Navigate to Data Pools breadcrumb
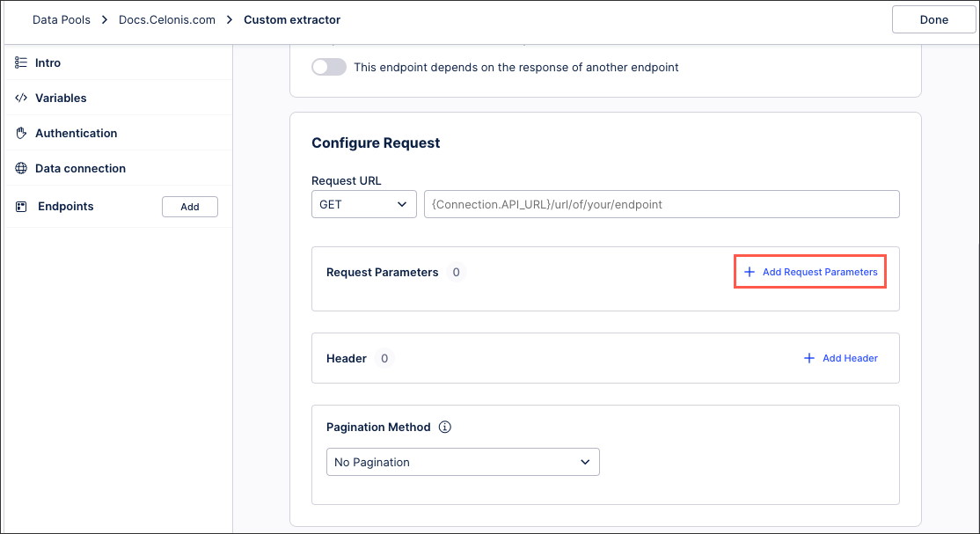The height and width of the screenshot is (534, 980). [x=62, y=19]
